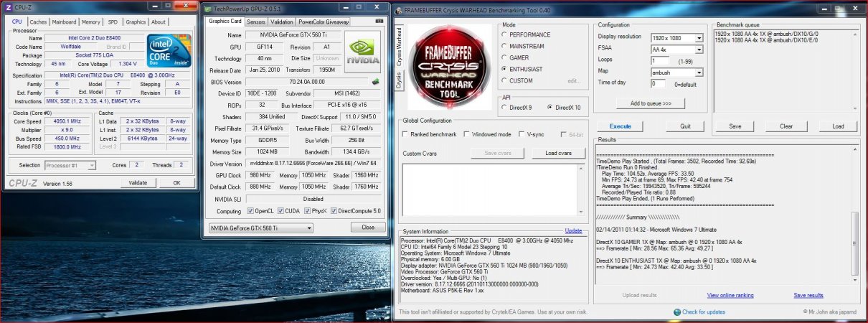Click the OK button in CPU-Z
The image size is (868, 323).
click(x=176, y=183)
